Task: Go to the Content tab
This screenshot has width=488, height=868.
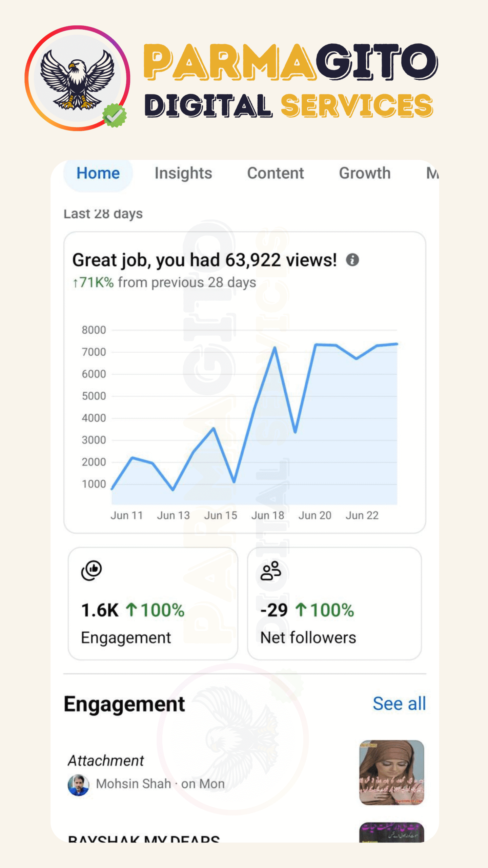Action: 275,173
